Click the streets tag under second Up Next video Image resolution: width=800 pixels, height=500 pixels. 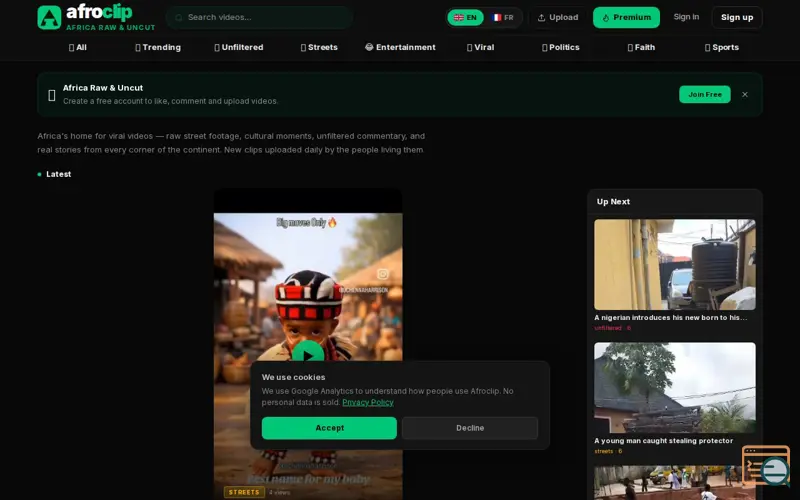604,452
